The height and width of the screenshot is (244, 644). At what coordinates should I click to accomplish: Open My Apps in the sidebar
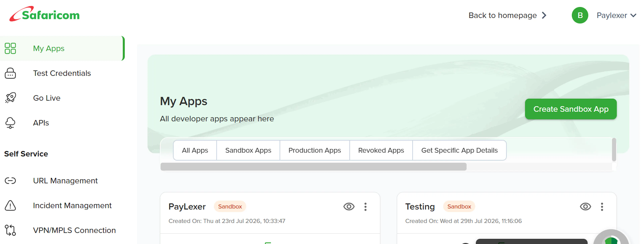[x=62, y=48]
